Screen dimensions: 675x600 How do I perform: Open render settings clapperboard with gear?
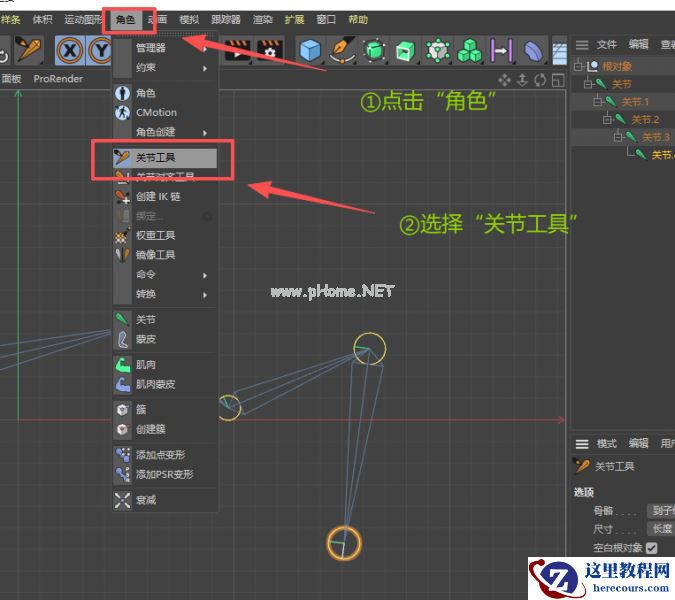270,51
